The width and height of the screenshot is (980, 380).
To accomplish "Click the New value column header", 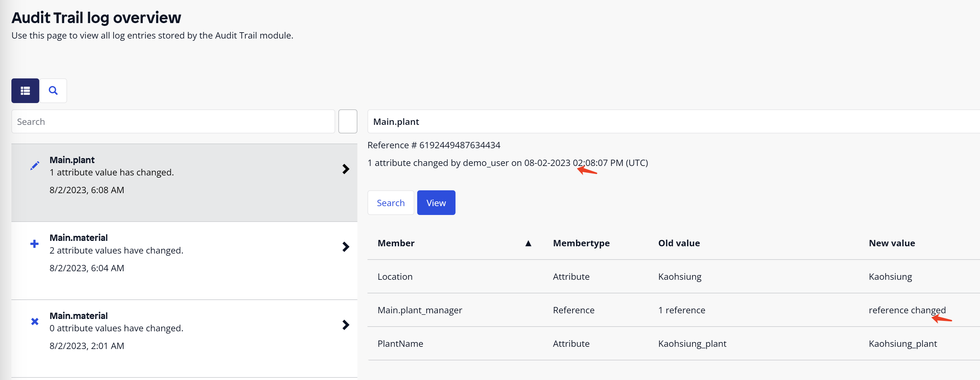I will (892, 243).
